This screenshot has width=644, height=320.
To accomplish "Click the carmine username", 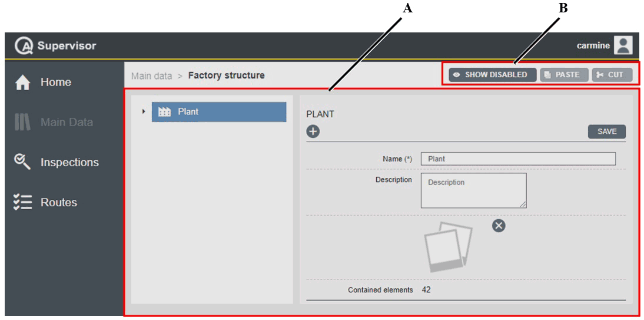I will (593, 46).
